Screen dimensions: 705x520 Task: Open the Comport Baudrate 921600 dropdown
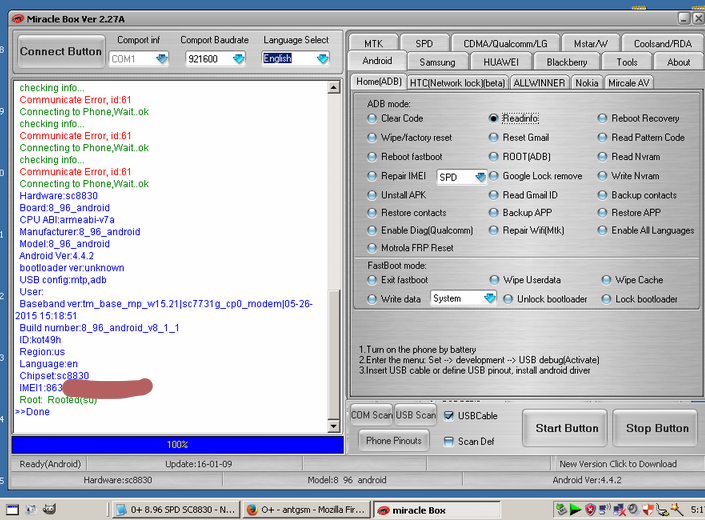click(239, 59)
